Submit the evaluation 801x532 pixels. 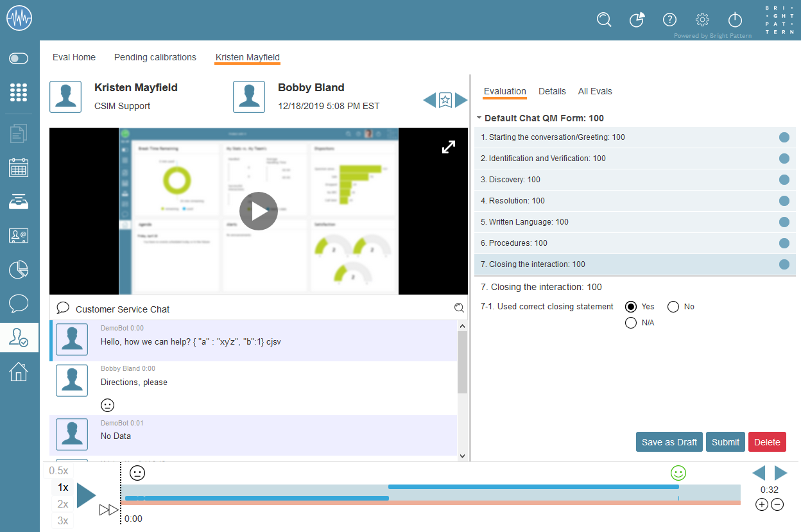coord(725,442)
